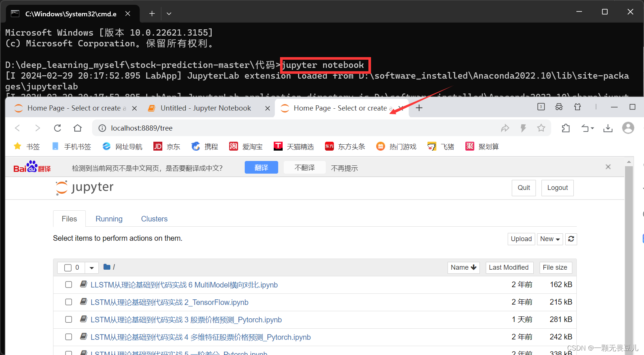Check the 股票价格预测_Pytorch notebook checkbox
644x355 pixels.
coord(68,319)
